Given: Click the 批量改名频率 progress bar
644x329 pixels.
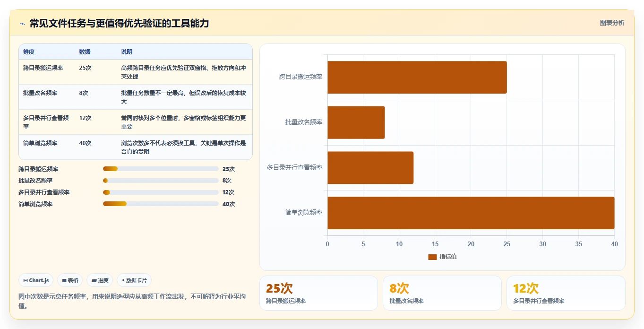Looking at the screenshot, I should tap(161, 181).
